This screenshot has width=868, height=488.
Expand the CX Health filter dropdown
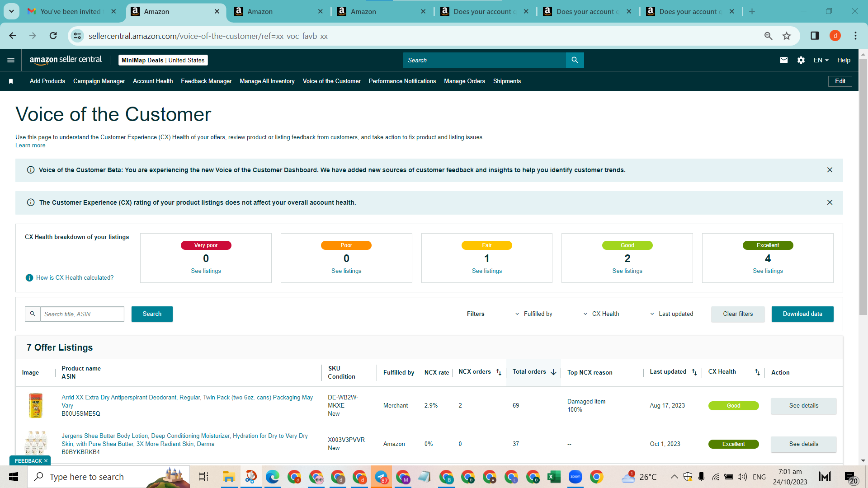(x=601, y=314)
